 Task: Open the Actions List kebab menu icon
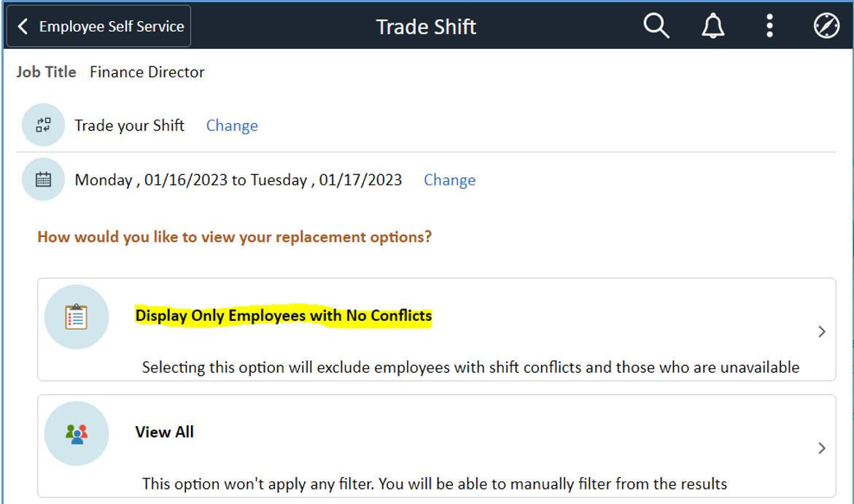769,26
